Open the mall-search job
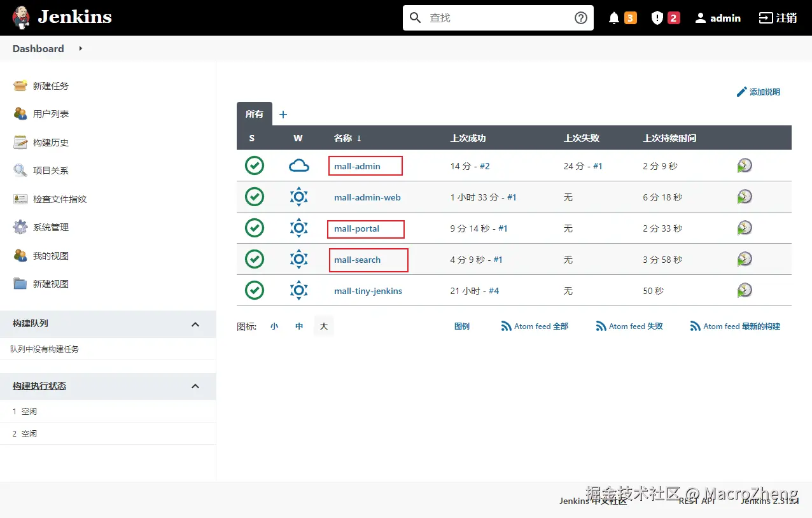This screenshot has width=812, height=518. pyautogui.click(x=357, y=260)
